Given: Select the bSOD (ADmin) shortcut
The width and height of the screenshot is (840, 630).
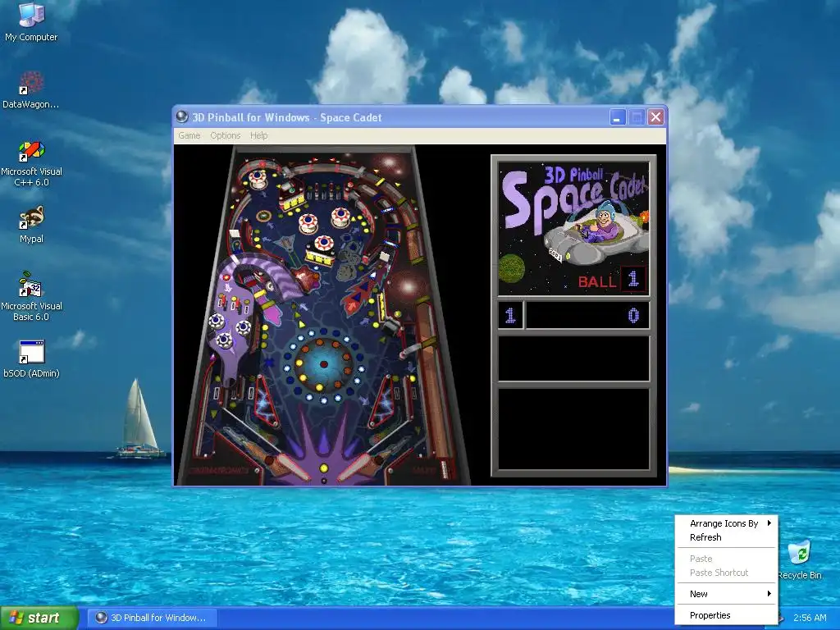Looking at the screenshot, I should click(x=31, y=359).
